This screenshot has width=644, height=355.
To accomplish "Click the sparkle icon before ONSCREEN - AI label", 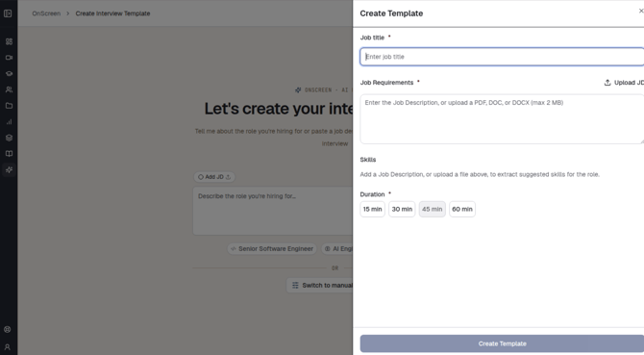I will [x=298, y=90].
